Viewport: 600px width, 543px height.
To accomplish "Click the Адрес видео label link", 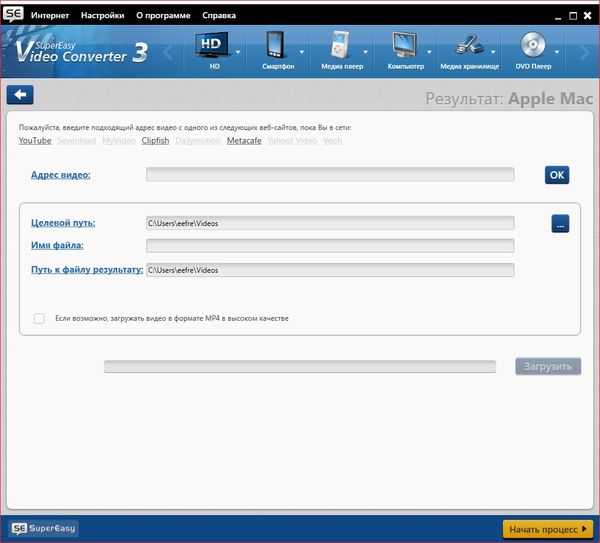I will [x=60, y=175].
